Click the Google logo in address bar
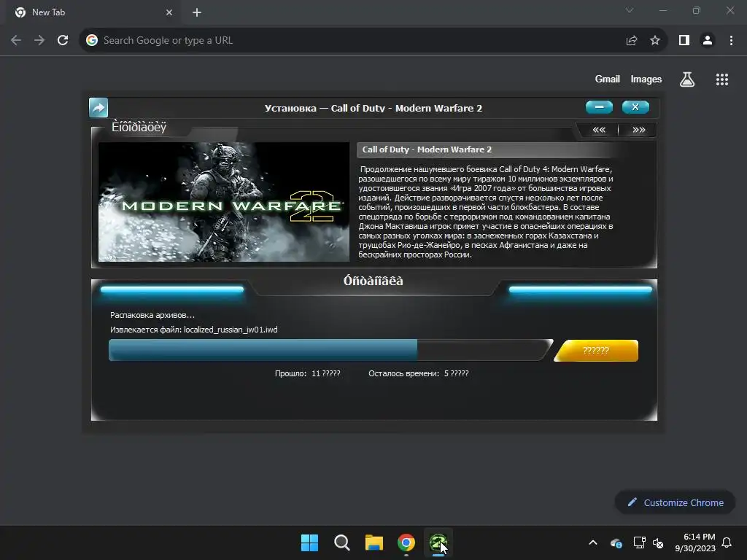The height and width of the screenshot is (560, 747). tap(92, 41)
